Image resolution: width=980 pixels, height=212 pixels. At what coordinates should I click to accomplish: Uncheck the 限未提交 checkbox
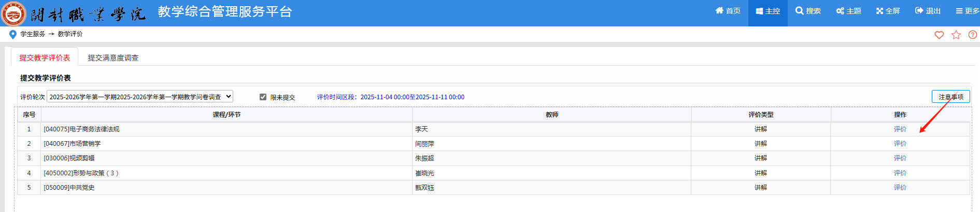263,97
